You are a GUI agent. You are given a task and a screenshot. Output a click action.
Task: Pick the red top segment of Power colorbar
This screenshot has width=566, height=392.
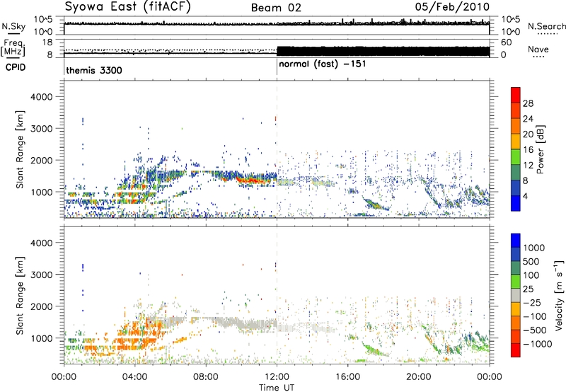(516, 95)
